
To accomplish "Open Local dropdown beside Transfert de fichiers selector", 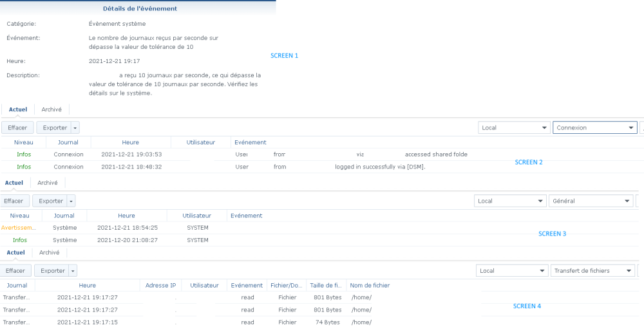I will (x=512, y=271).
